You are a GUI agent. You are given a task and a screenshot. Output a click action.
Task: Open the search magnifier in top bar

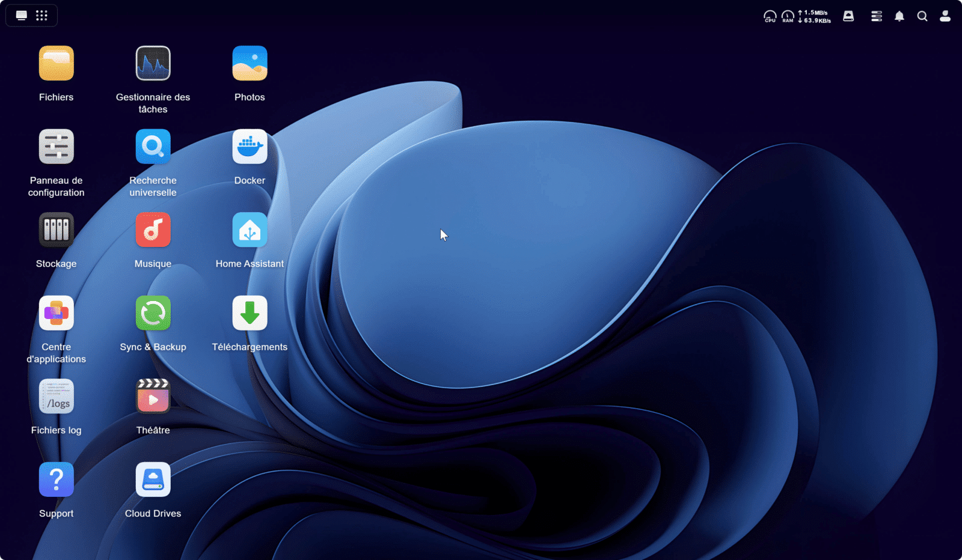(x=922, y=16)
